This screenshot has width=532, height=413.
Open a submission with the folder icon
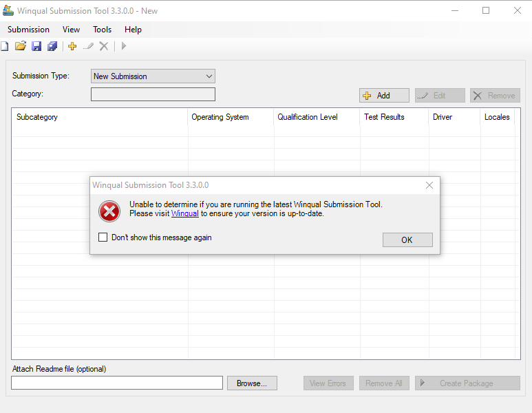coord(21,46)
